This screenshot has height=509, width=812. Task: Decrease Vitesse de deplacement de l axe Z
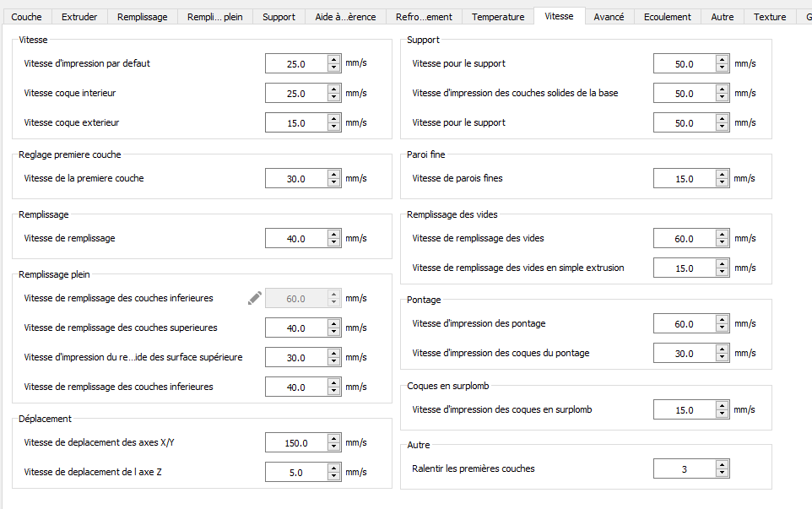[x=333, y=477]
